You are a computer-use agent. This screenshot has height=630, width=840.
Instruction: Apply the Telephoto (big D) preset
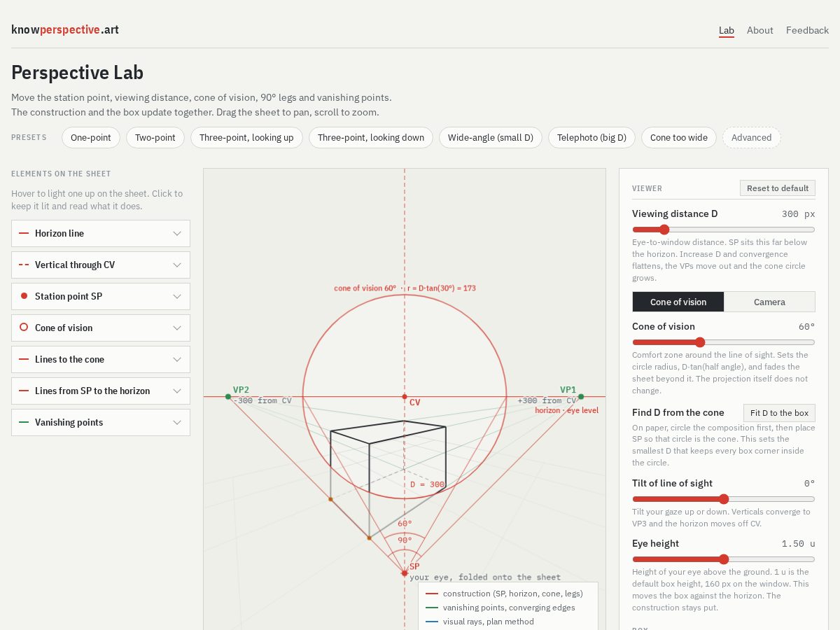(591, 137)
